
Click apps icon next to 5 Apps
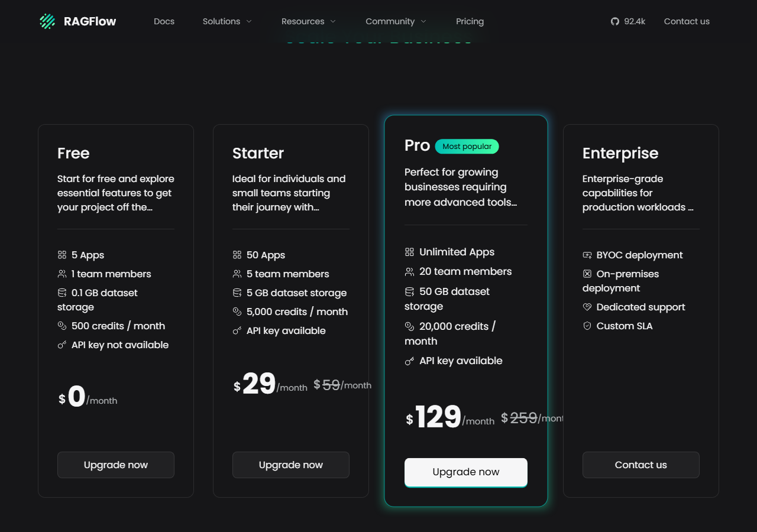pyautogui.click(x=62, y=255)
